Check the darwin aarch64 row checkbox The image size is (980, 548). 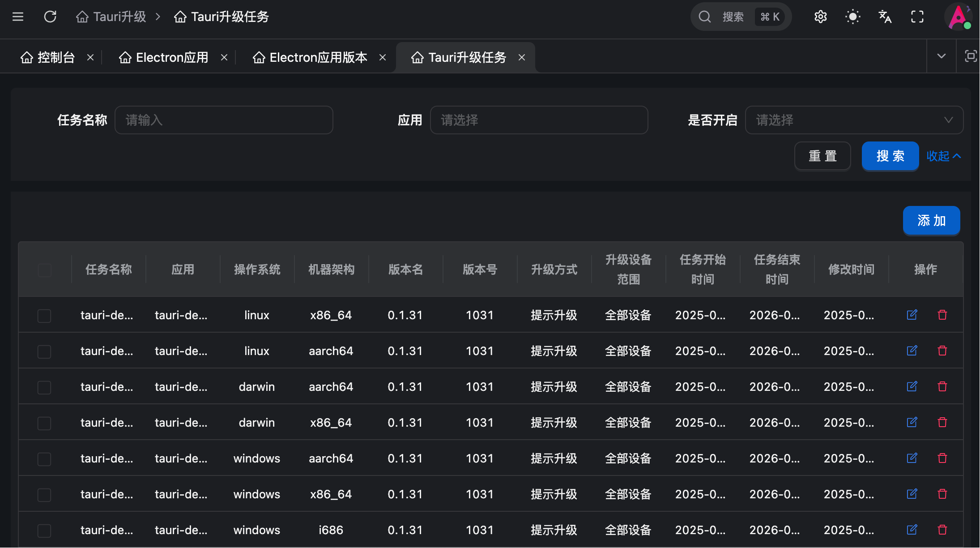44,387
